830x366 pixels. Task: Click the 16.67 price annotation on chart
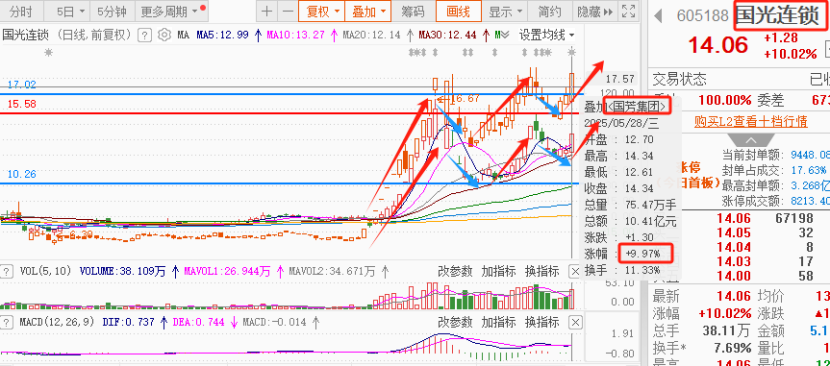tap(464, 98)
